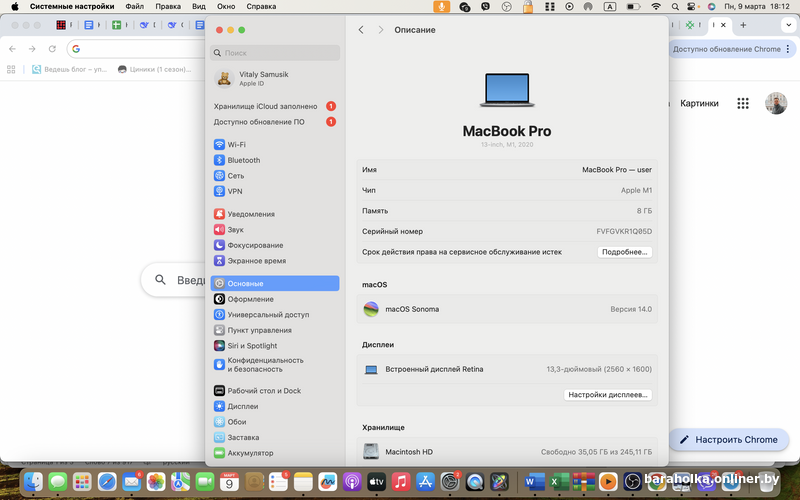The height and width of the screenshot is (500, 800).
Task: Click the Подробнее… button for service coverage
Action: (625, 252)
